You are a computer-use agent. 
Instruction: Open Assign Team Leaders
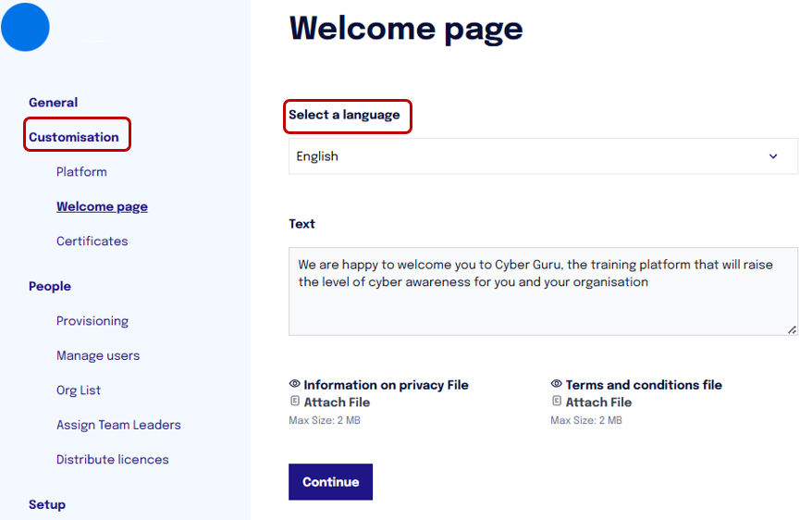118,426
